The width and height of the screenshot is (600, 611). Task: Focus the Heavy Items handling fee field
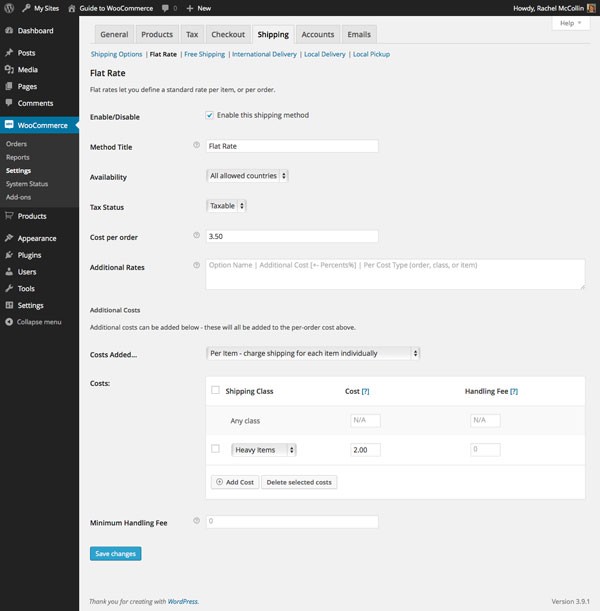(485, 450)
